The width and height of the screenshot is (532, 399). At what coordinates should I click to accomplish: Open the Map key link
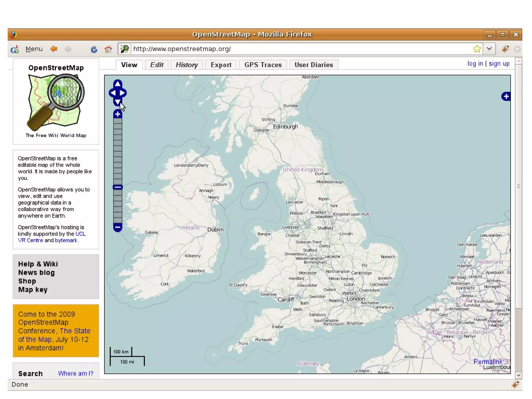[x=33, y=290]
